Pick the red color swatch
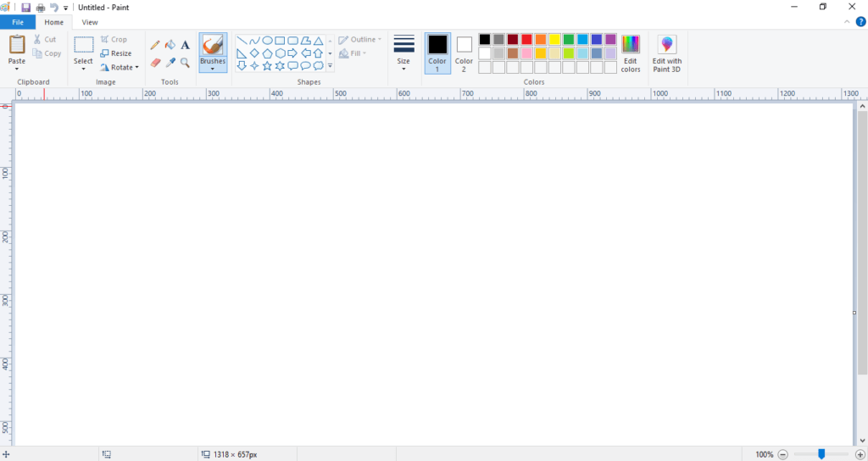Image resolution: width=868 pixels, height=461 pixels. [x=526, y=40]
